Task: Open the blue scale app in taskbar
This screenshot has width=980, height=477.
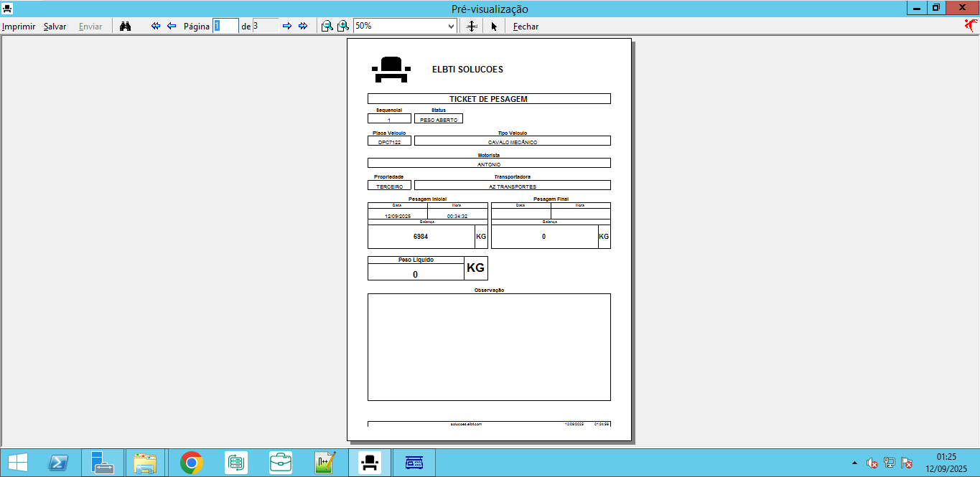Action: [x=414, y=463]
